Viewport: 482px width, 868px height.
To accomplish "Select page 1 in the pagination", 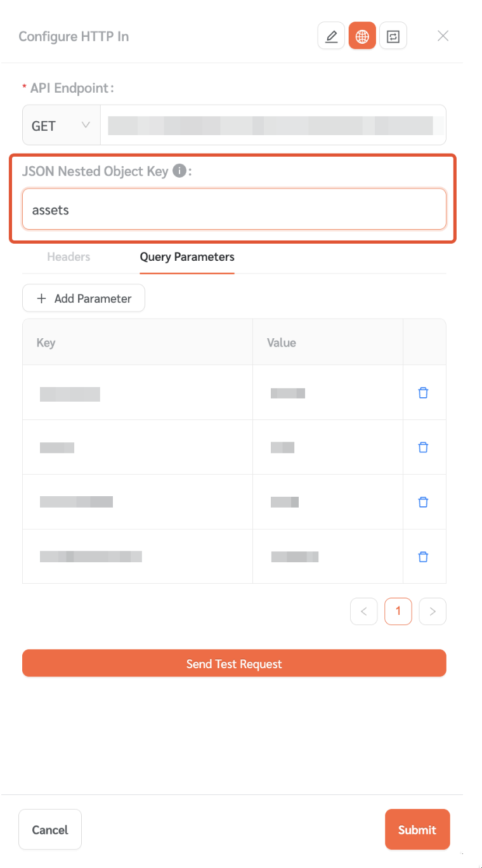I will coord(398,611).
